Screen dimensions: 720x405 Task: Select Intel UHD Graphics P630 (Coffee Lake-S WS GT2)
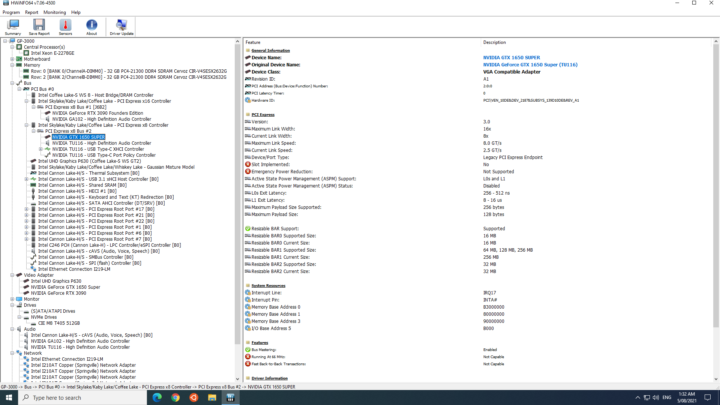(89, 161)
